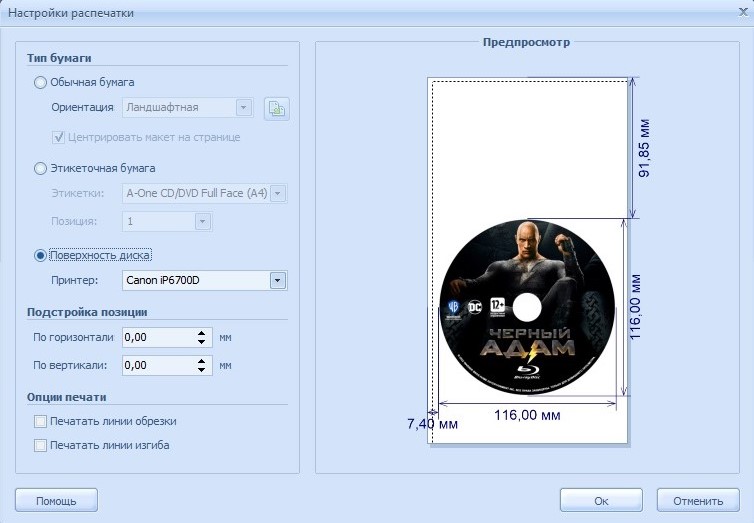Viewport: 754px width, 523px height.
Task: Enable Печатать линии обрезки checkbox
Action: [40, 422]
